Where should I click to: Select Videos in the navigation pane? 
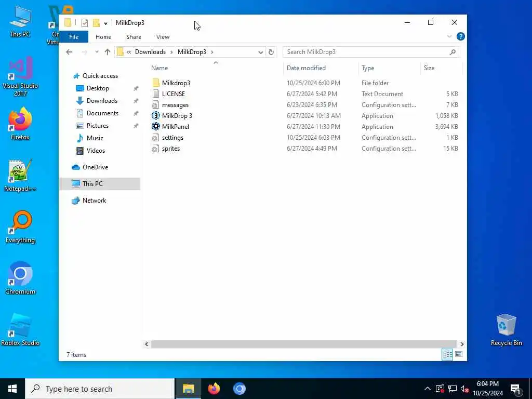tap(96, 151)
